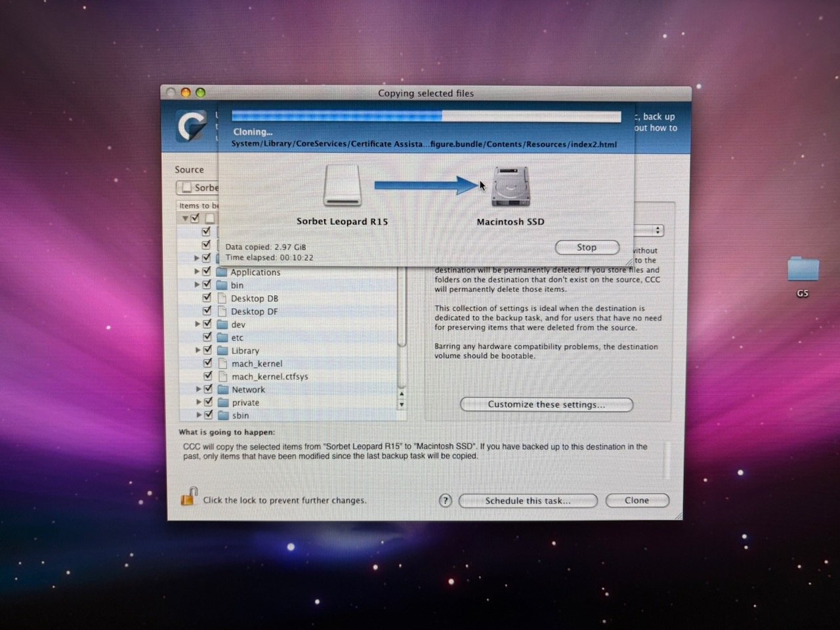Click the Macintosh SSD destination drive icon
The height and width of the screenshot is (630, 840).
(511, 186)
